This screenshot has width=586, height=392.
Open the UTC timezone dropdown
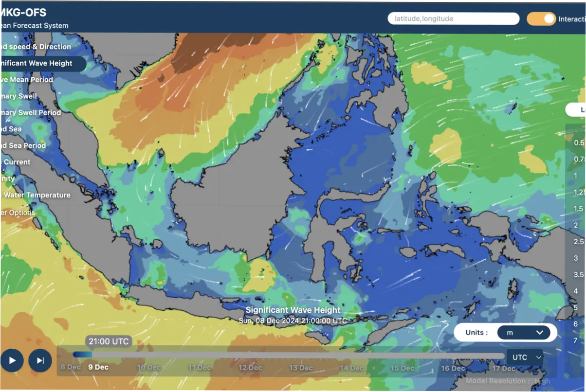[x=525, y=357]
